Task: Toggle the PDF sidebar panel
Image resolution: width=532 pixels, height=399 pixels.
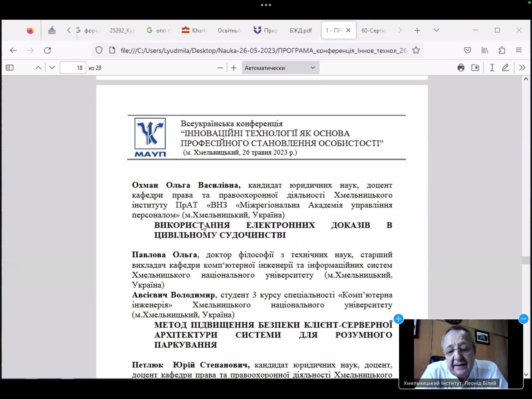Action: pyautogui.click(x=10, y=68)
